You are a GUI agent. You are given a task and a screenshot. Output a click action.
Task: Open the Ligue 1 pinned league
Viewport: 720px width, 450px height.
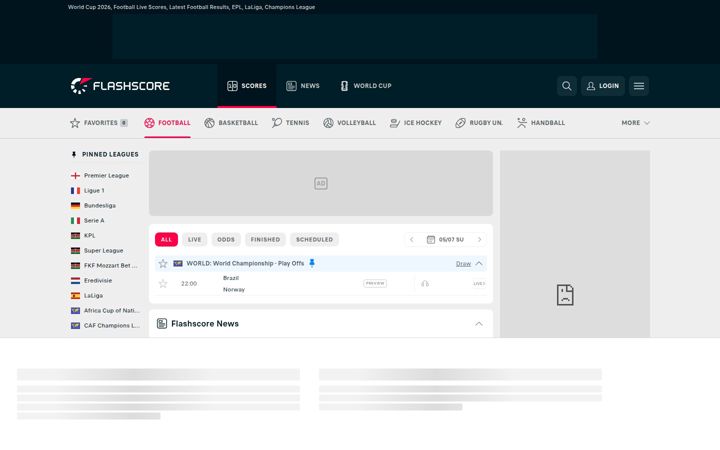[x=94, y=191]
